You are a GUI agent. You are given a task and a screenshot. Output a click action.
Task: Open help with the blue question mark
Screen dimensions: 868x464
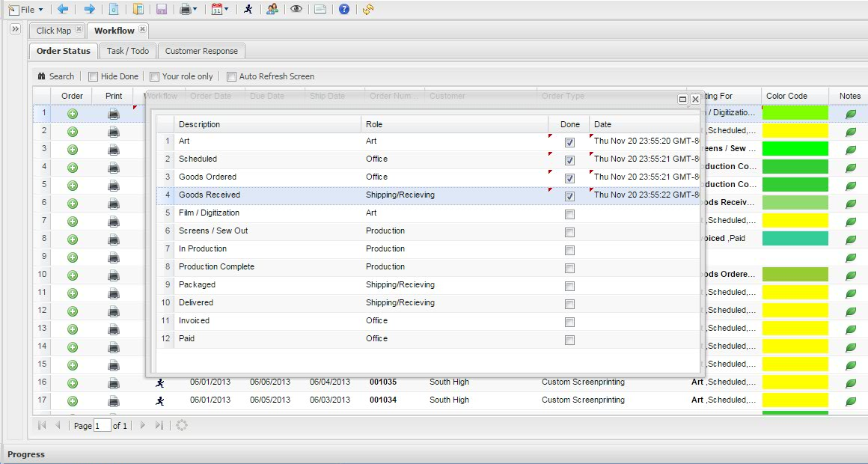tap(343, 9)
